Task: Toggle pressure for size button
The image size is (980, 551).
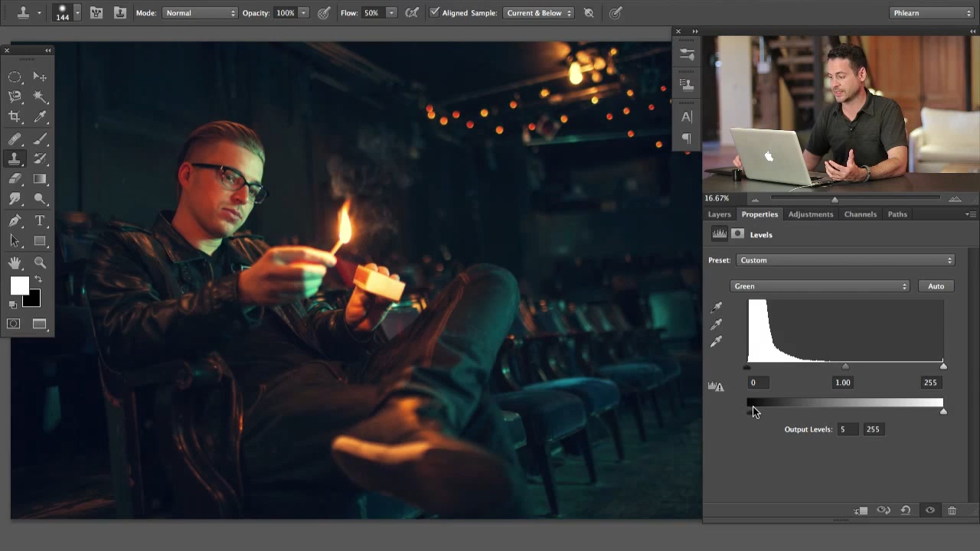Action: click(616, 13)
